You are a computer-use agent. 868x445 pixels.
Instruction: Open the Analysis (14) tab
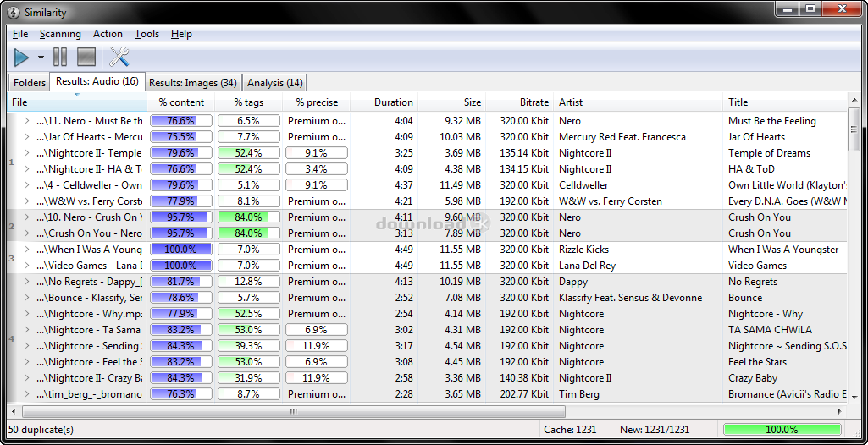pos(274,83)
